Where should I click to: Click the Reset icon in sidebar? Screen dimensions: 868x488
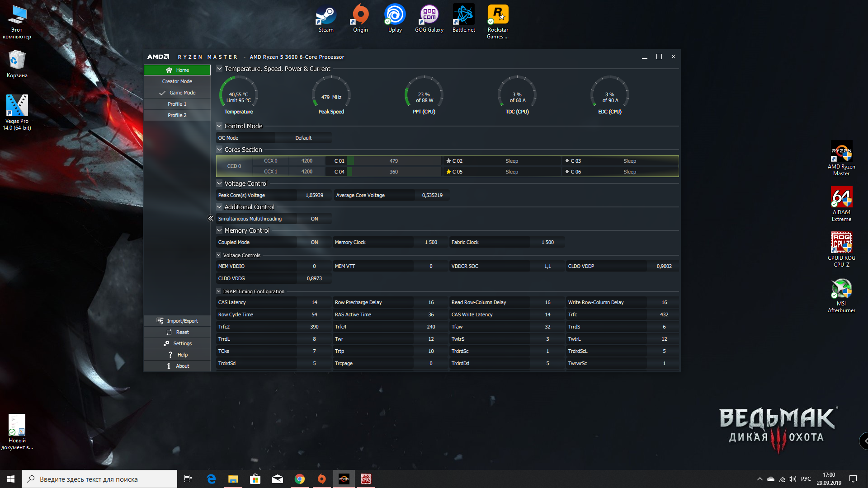pyautogui.click(x=169, y=332)
